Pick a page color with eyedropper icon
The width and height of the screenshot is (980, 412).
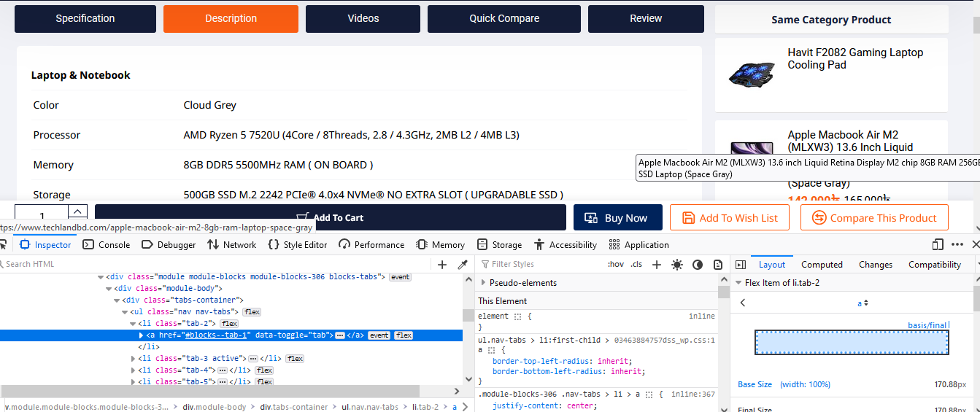point(462,265)
